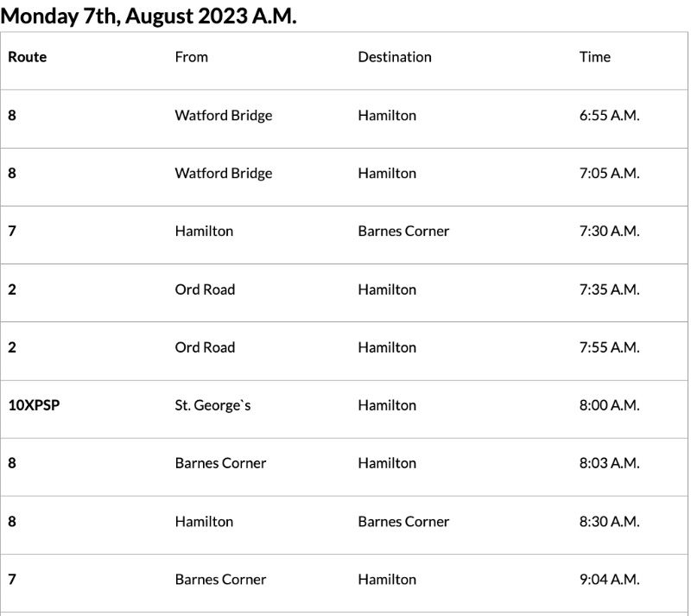Select the 8:00 A.M. time cell
The width and height of the screenshot is (691, 616).
tap(609, 405)
